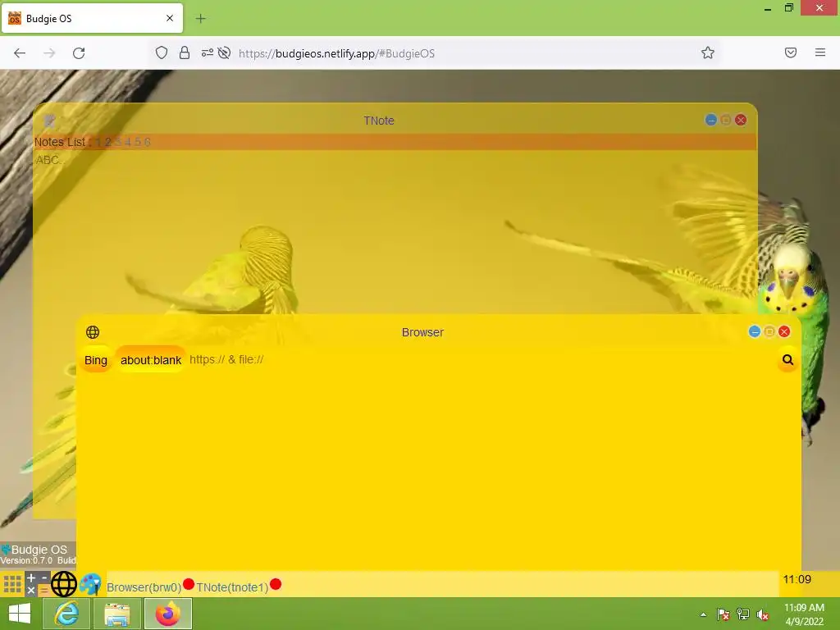Close the Budgie Browser window
The height and width of the screenshot is (630, 840).
coord(784,331)
